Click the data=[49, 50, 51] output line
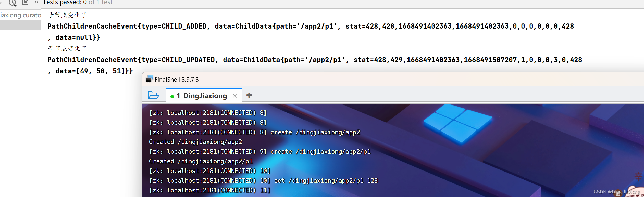 pos(90,71)
